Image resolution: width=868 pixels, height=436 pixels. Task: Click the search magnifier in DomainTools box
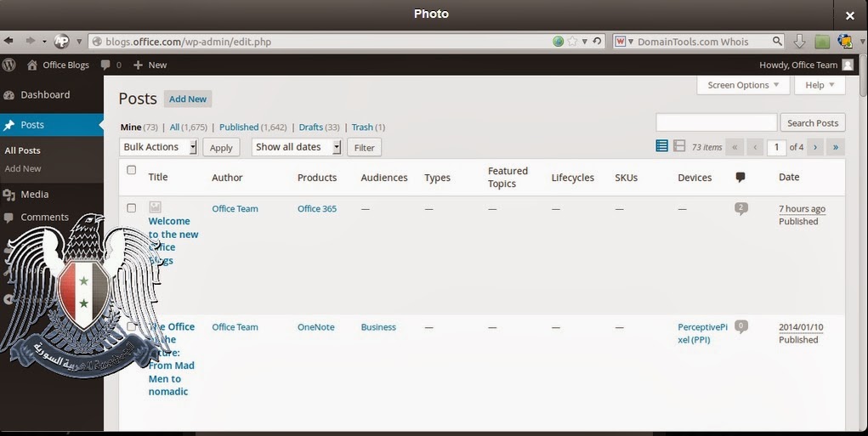click(x=777, y=41)
